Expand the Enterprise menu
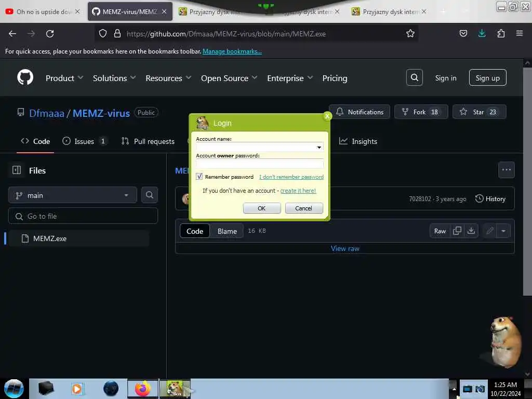The height and width of the screenshot is (399, 532). click(x=290, y=78)
